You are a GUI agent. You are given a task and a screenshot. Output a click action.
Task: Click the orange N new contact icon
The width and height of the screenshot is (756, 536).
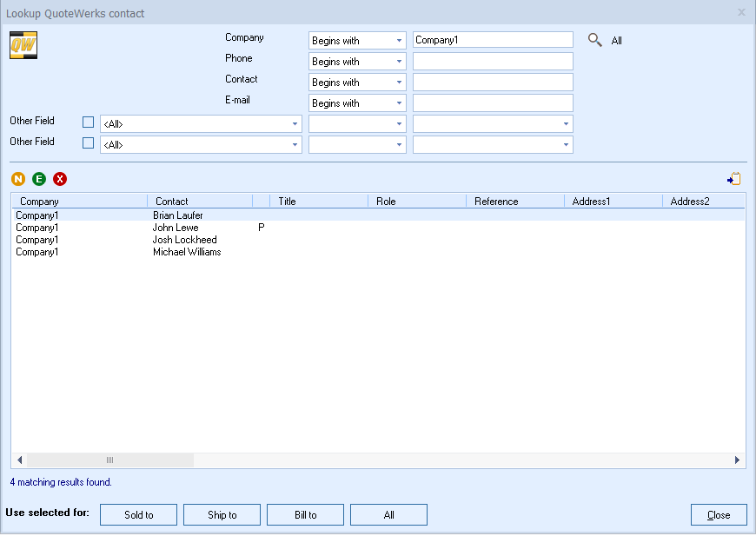point(18,179)
